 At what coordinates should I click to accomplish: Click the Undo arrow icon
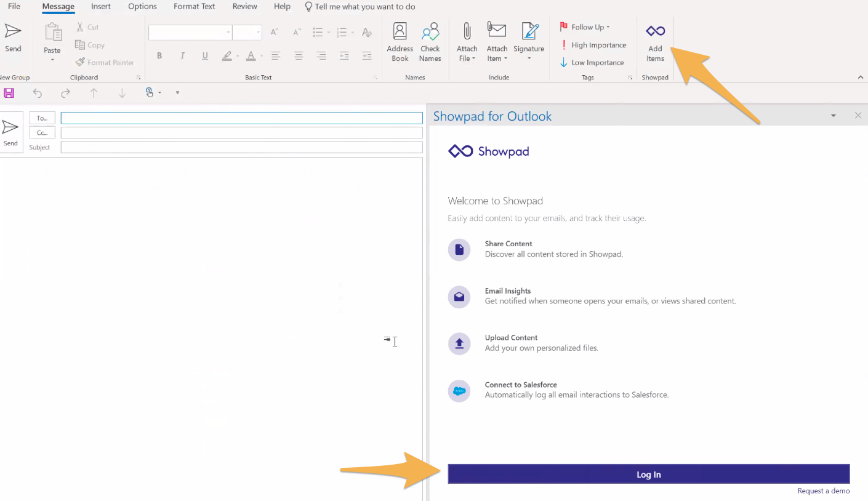(38, 93)
